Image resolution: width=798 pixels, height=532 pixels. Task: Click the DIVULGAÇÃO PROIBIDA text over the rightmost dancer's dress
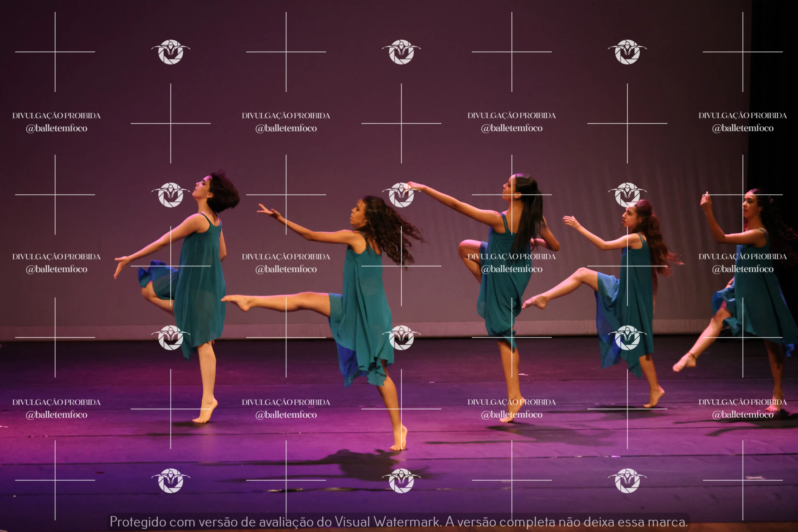(742, 257)
